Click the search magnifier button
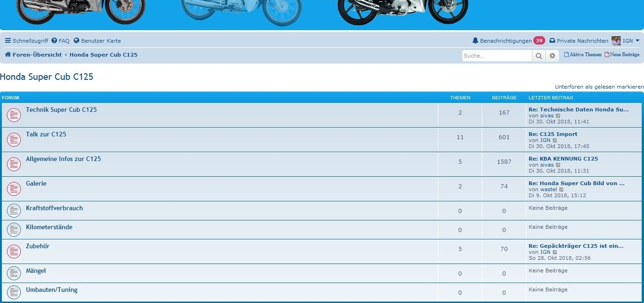The image size is (644, 303). (538, 56)
